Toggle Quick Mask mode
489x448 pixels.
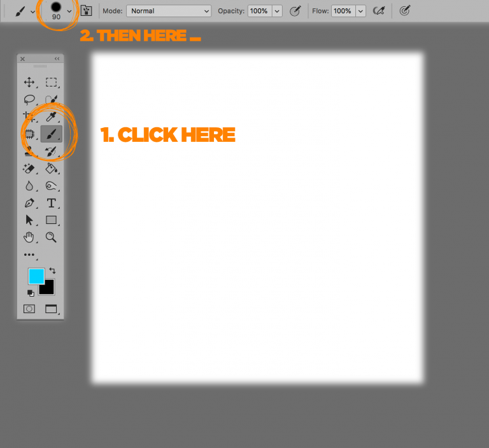[29, 309]
